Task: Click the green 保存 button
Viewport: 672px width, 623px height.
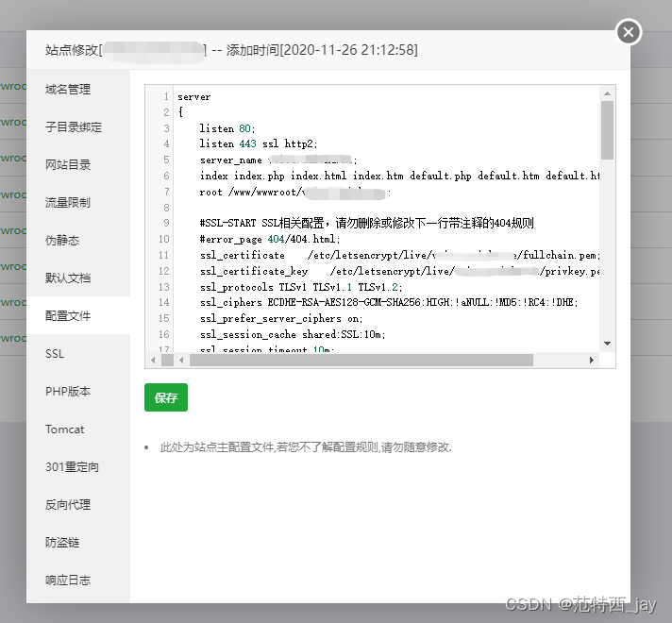Action: pyautogui.click(x=166, y=397)
